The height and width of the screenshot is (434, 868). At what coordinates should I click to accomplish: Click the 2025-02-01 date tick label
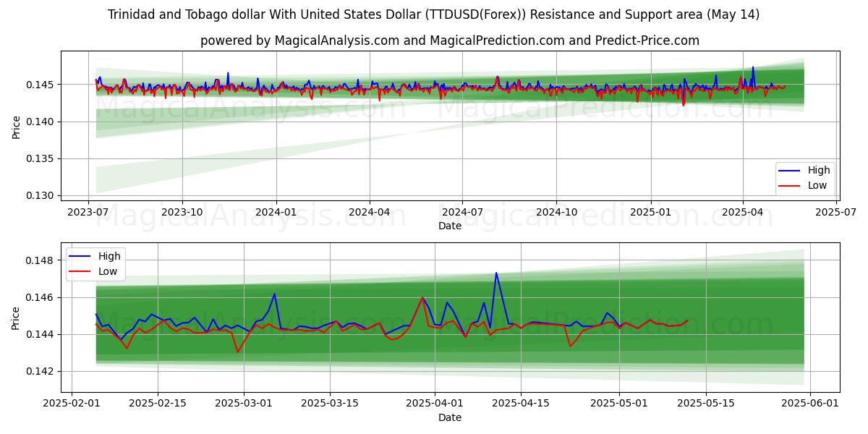click(x=72, y=404)
